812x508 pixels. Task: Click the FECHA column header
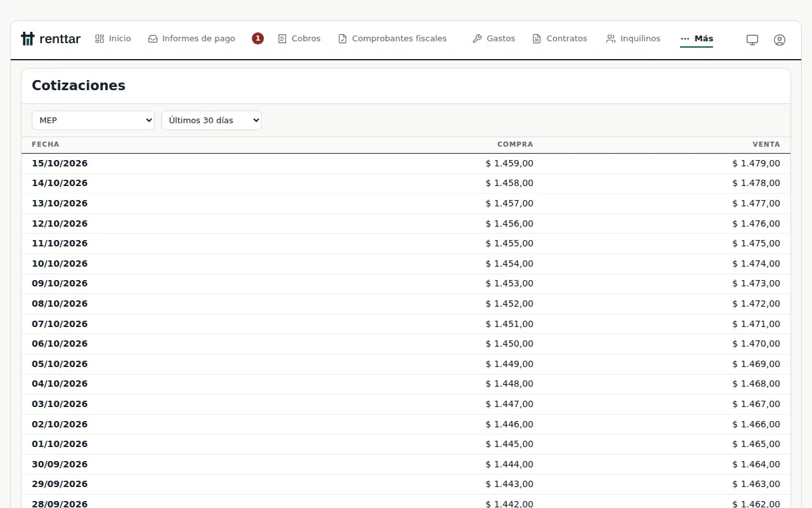click(x=46, y=144)
